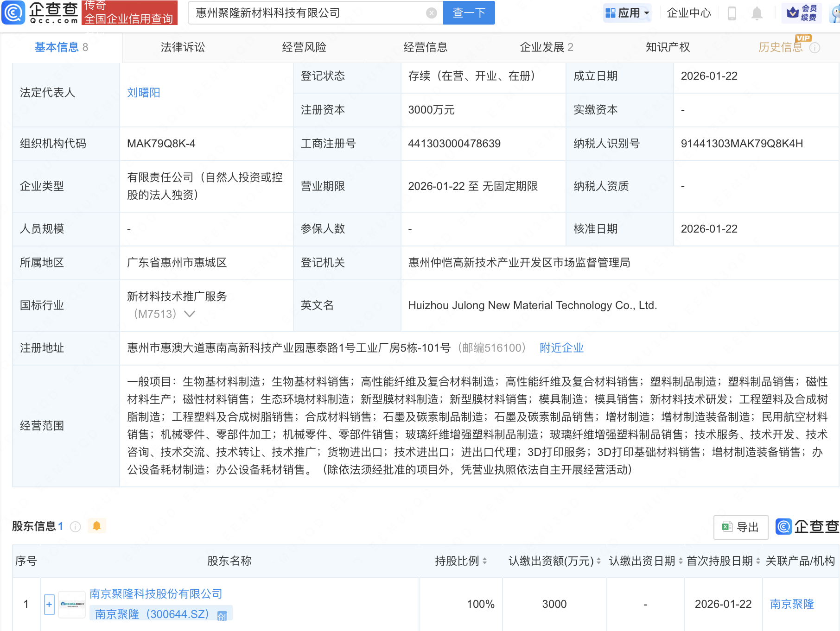Screen dimensions: 840x631
Task: Expand the shareholder row with the plus button
Action: coord(49,604)
